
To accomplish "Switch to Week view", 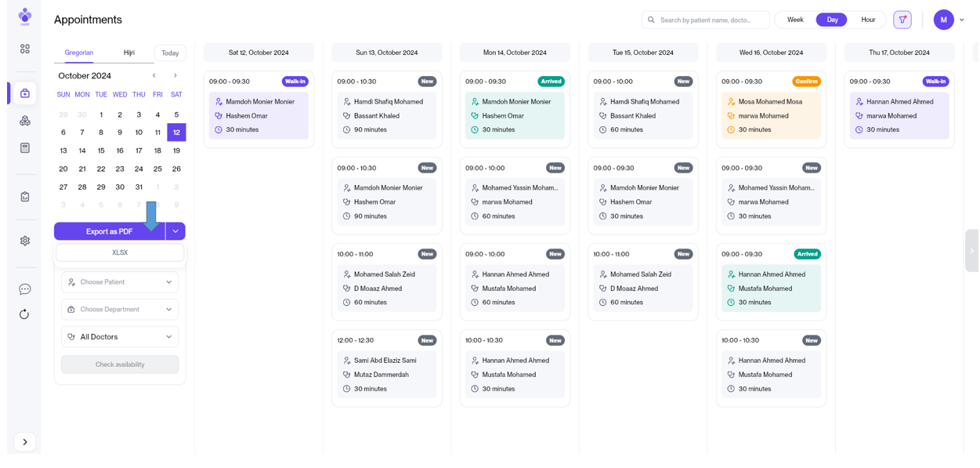I will coord(795,20).
